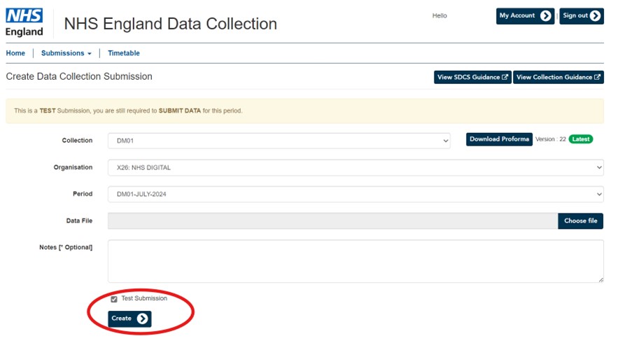
Task: Click the Version : 22 text
Action: pyautogui.click(x=551, y=139)
